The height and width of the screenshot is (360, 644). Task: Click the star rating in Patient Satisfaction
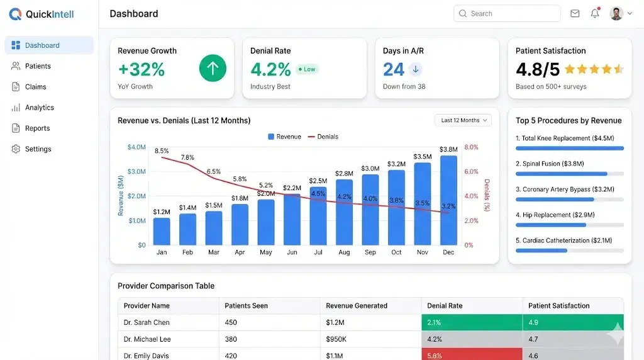594,69
